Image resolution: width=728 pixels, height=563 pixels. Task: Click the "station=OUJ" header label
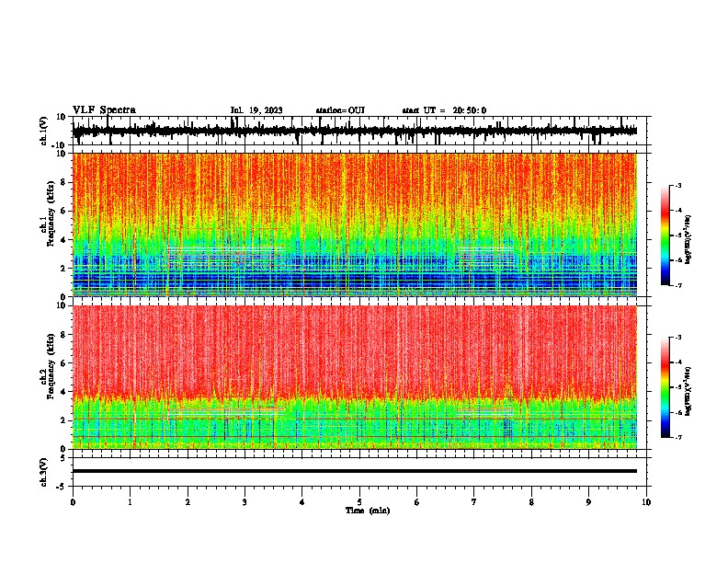pyautogui.click(x=340, y=110)
